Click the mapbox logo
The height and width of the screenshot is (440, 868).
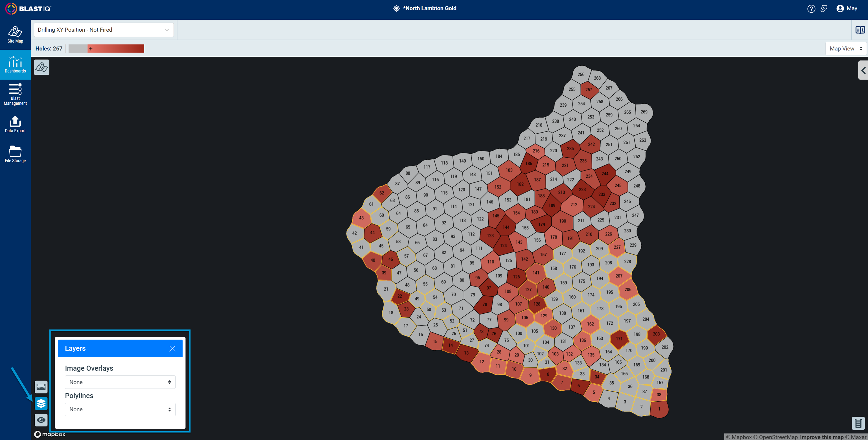pos(50,434)
